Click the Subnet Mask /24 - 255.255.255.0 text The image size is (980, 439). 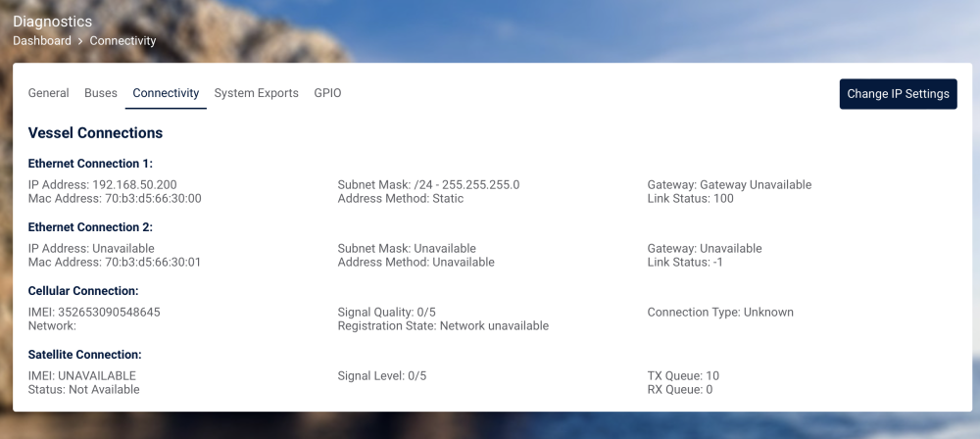coord(428,184)
